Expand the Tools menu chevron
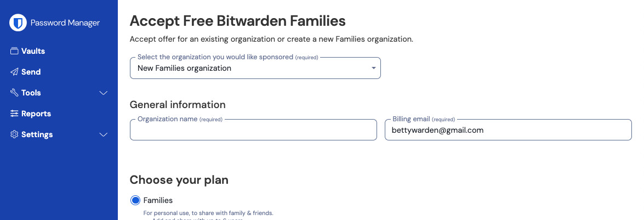 (103, 93)
